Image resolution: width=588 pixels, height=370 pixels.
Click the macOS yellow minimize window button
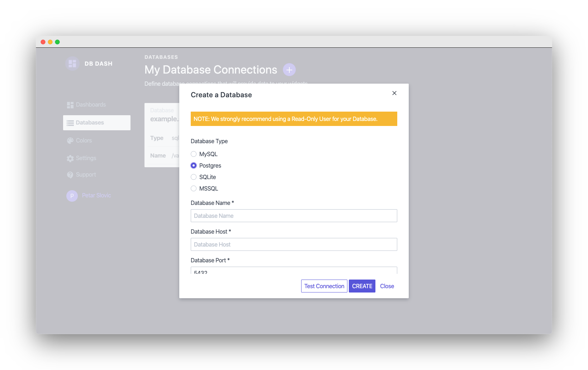click(50, 42)
